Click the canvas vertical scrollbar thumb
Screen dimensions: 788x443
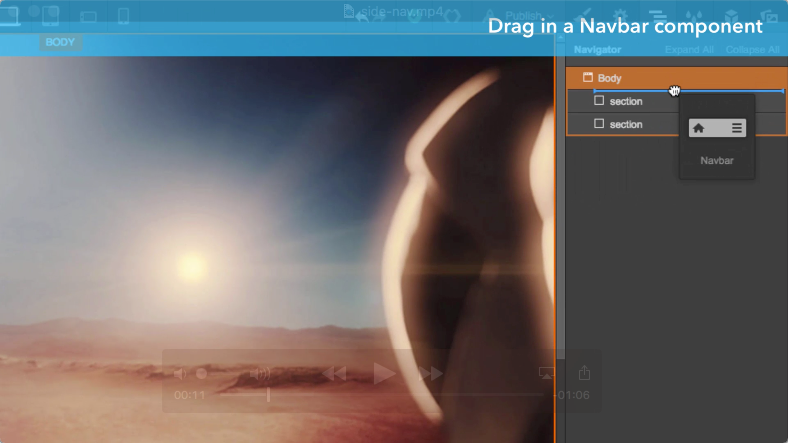(x=561, y=201)
